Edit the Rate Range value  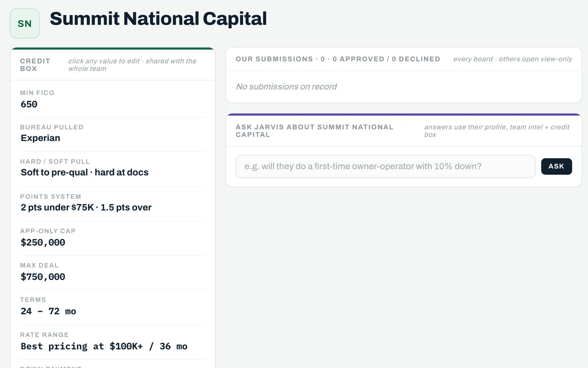(104, 346)
